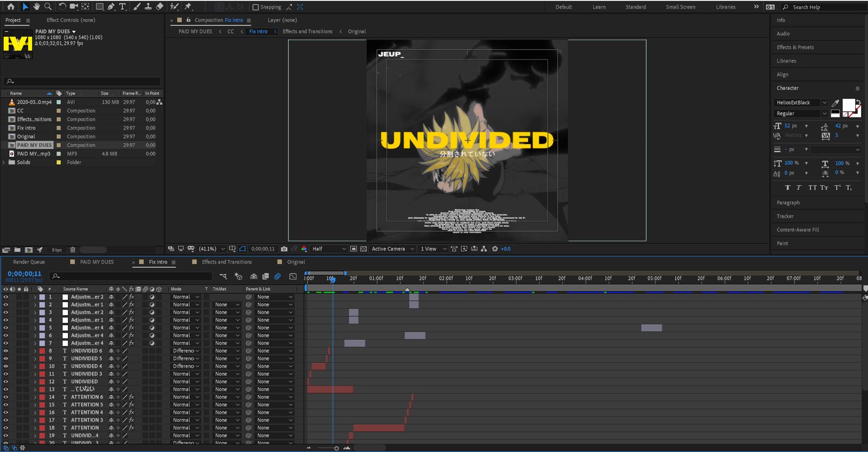Create a new folder in Project panel
Image resolution: width=868 pixels, height=452 pixels.
(x=17, y=250)
